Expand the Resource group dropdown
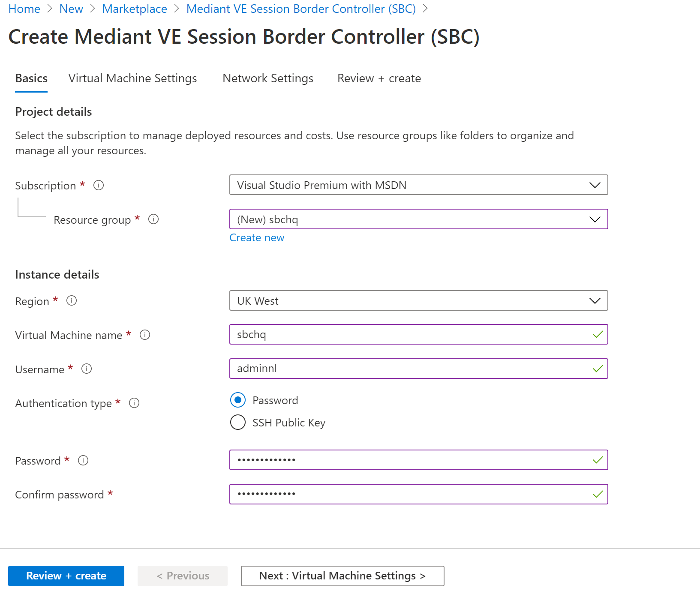This screenshot has height=594, width=700. pos(418,219)
